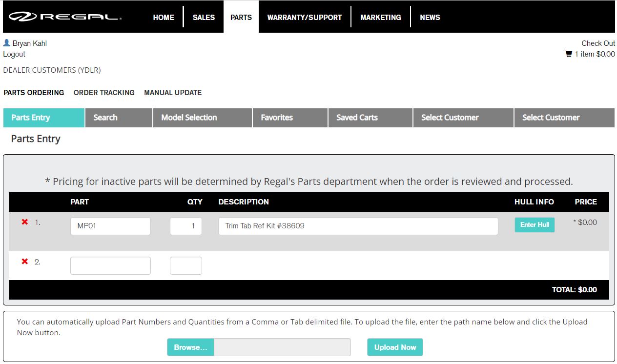
Task: Click Logout under Bryan Kahl
Action: tap(14, 54)
